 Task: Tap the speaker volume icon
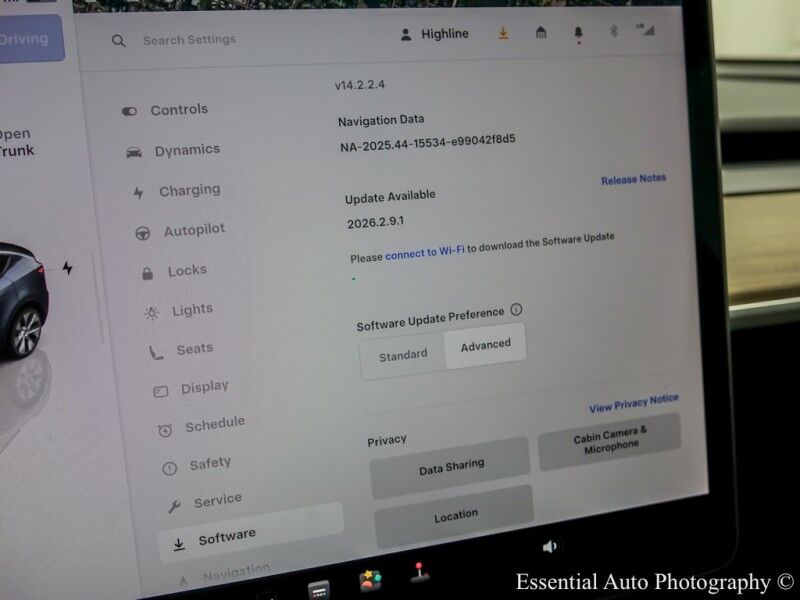[x=552, y=545]
